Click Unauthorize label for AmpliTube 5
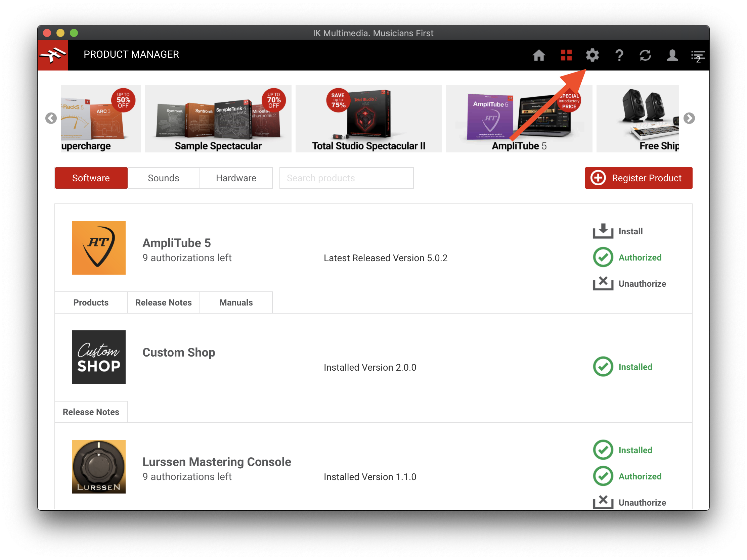 642,284
